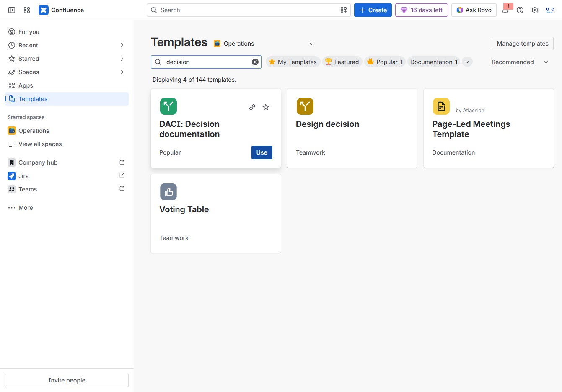This screenshot has width=562, height=392.
Task: Click the Confluence logo icon
Action: coord(44,10)
